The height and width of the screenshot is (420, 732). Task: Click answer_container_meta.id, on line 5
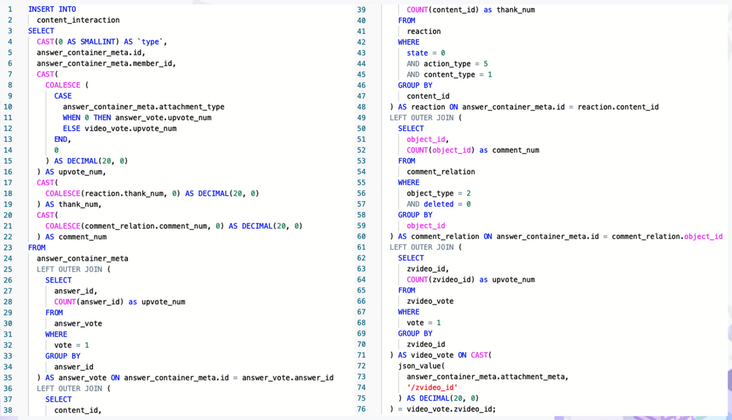coord(91,52)
